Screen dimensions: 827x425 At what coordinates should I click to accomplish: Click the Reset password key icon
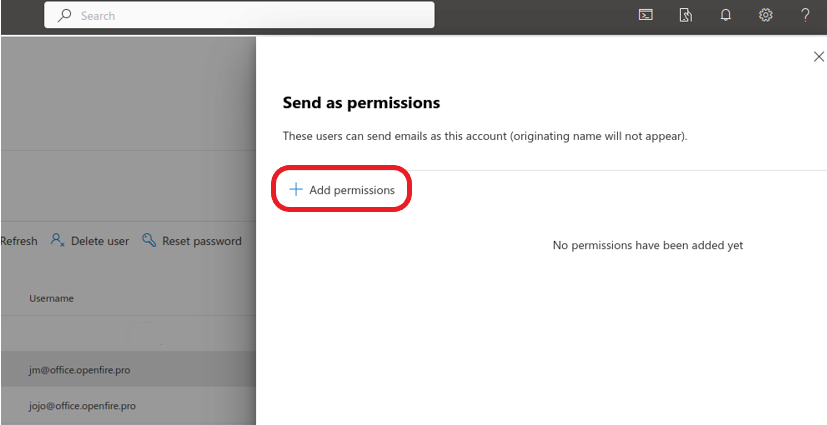pyautogui.click(x=149, y=240)
